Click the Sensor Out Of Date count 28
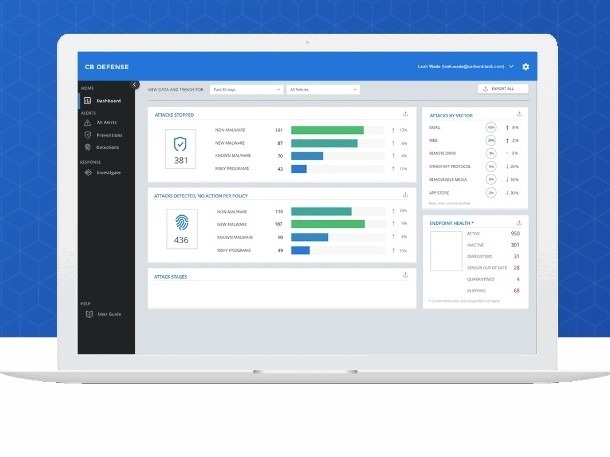The width and height of the screenshot is (610, 457). click(516, 268)
